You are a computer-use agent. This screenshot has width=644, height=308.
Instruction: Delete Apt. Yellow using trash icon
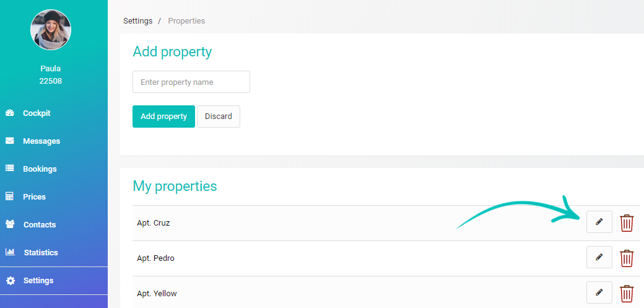coord(626,294)
